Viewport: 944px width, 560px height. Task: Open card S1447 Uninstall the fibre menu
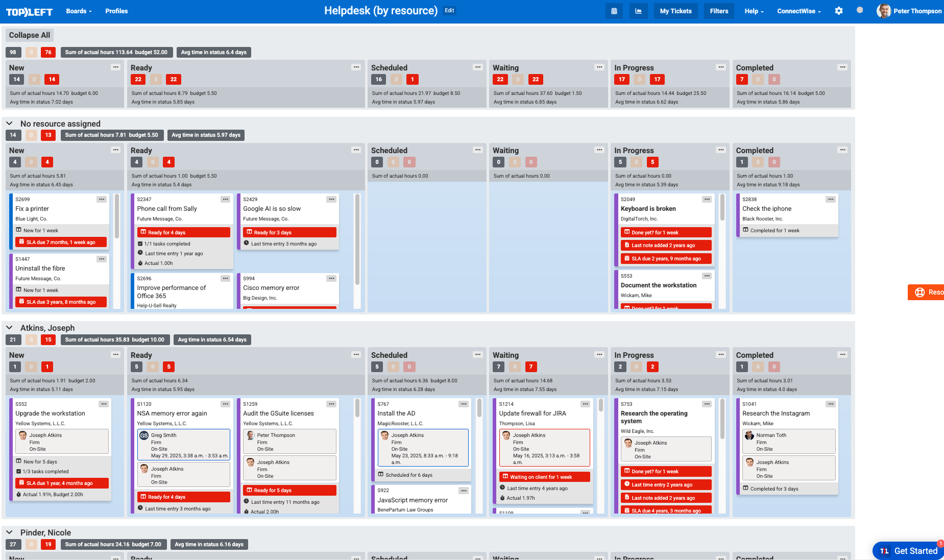click(102, 259)
